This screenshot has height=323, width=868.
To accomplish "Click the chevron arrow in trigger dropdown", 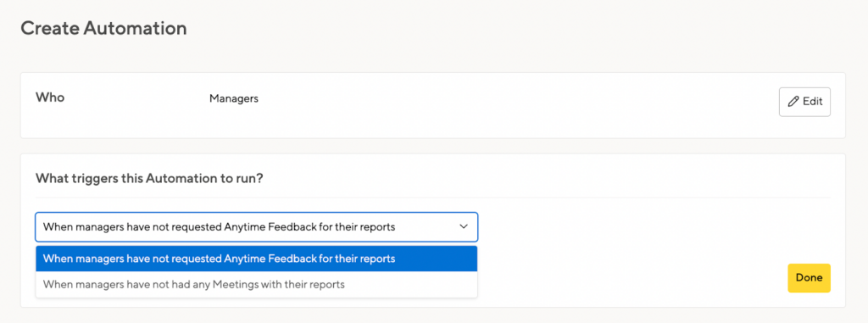I will tap(464, 226).
